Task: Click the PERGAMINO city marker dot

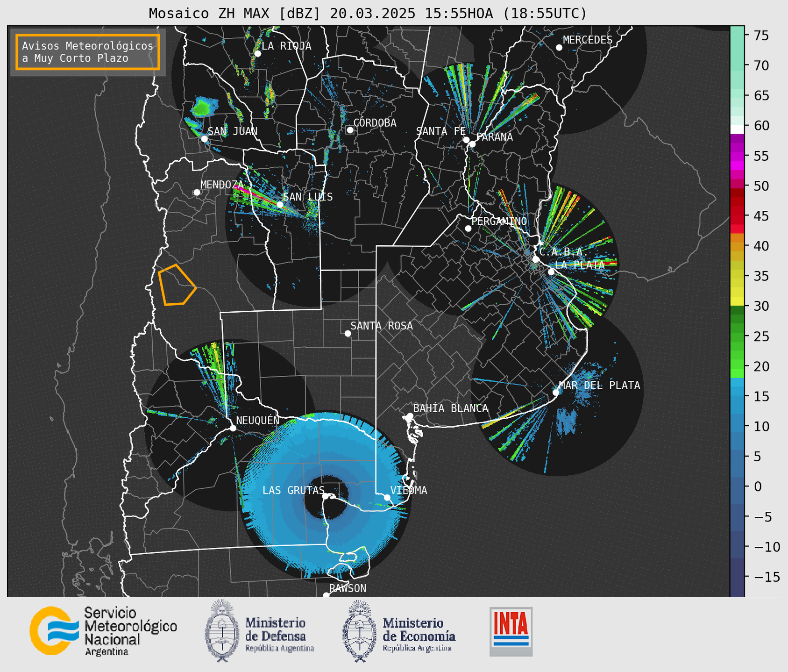Action: coord(468,229)
